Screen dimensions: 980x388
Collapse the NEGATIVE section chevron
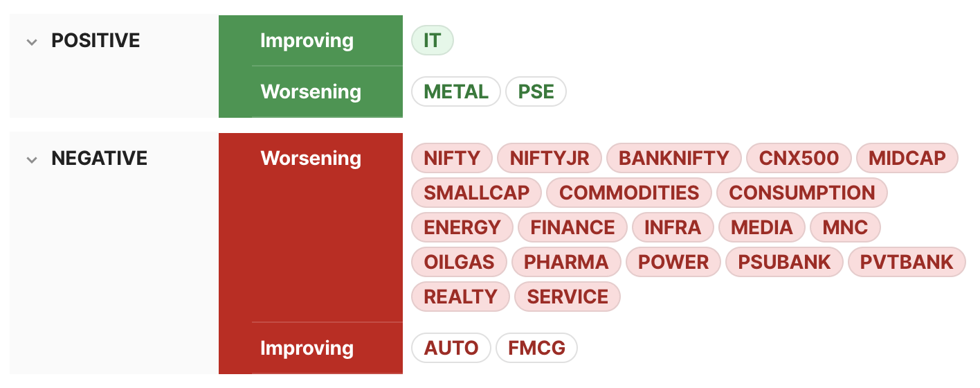tap(31, 159)
